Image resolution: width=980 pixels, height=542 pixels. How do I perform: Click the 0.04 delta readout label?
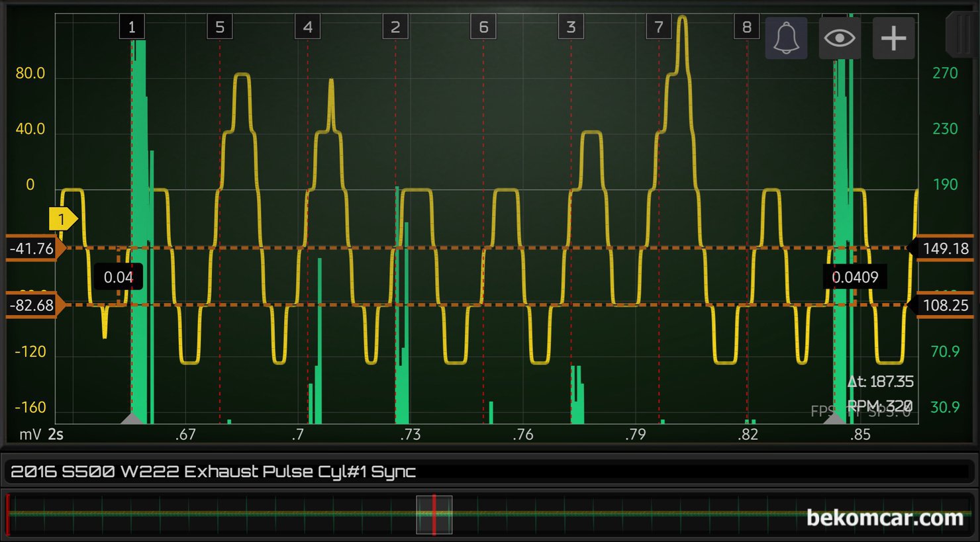click(119, 277)
